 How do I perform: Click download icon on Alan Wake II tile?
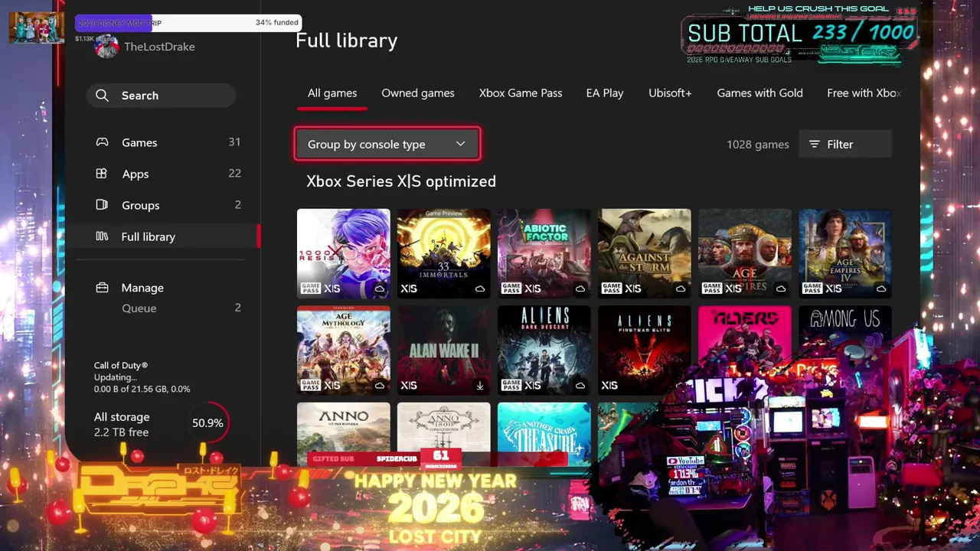click(x=480, y=386)
